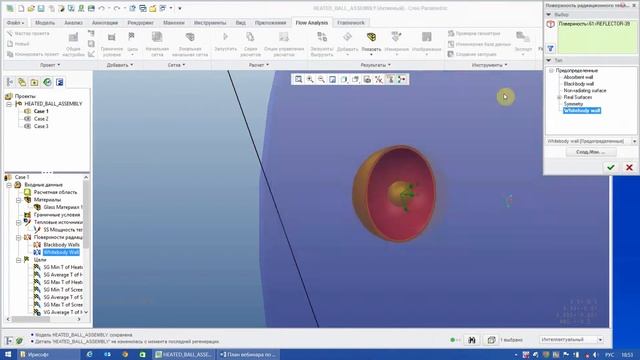
Task: Collapse the Материалы tree node
Action: [x=19, y=200]
